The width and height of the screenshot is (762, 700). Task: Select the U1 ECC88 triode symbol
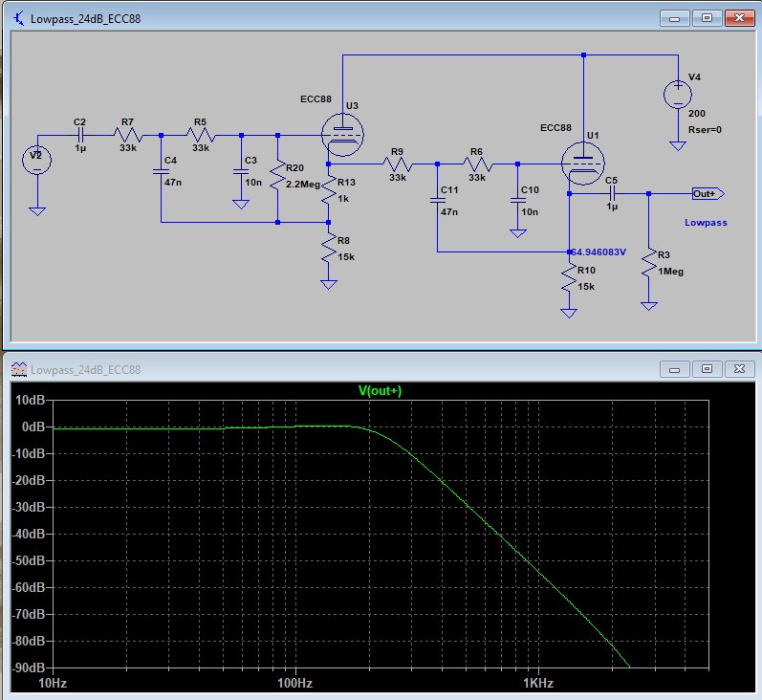pyautogui.click(x=582, y=164)
